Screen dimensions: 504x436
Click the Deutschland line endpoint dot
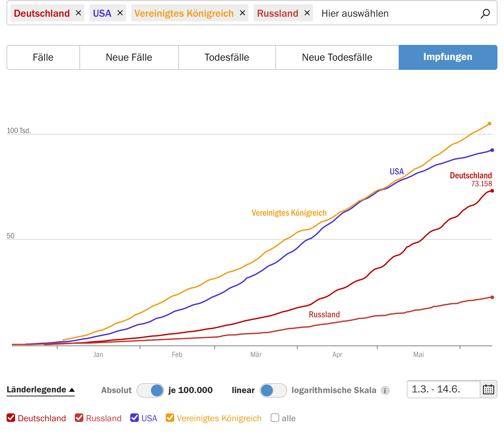point(492,191)
